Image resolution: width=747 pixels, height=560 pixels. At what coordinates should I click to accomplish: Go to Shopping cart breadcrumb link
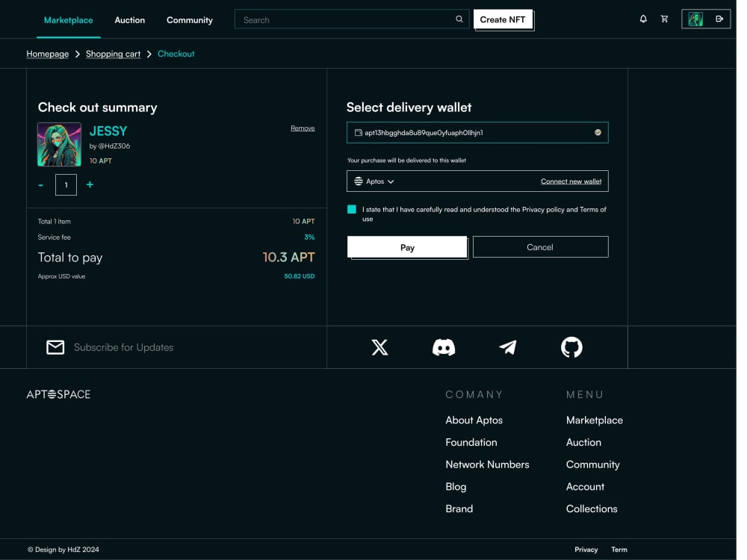(x=113, y=54)
